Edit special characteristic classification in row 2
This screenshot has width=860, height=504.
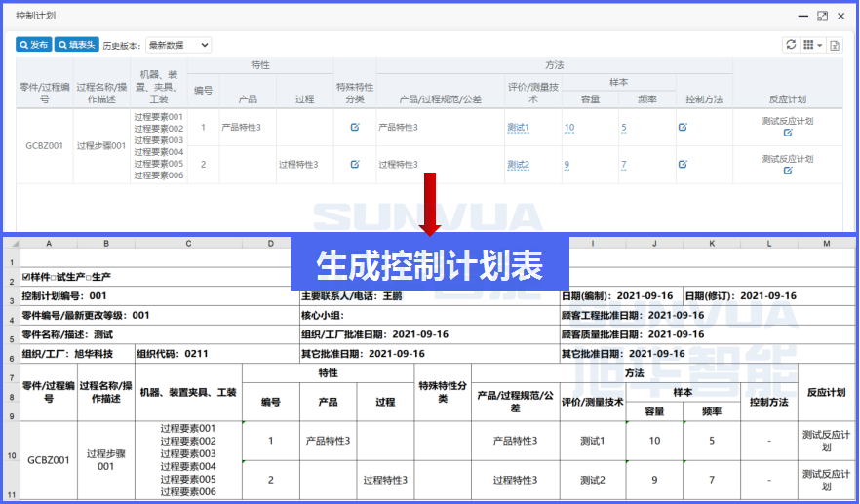click(x=355, y=165)
